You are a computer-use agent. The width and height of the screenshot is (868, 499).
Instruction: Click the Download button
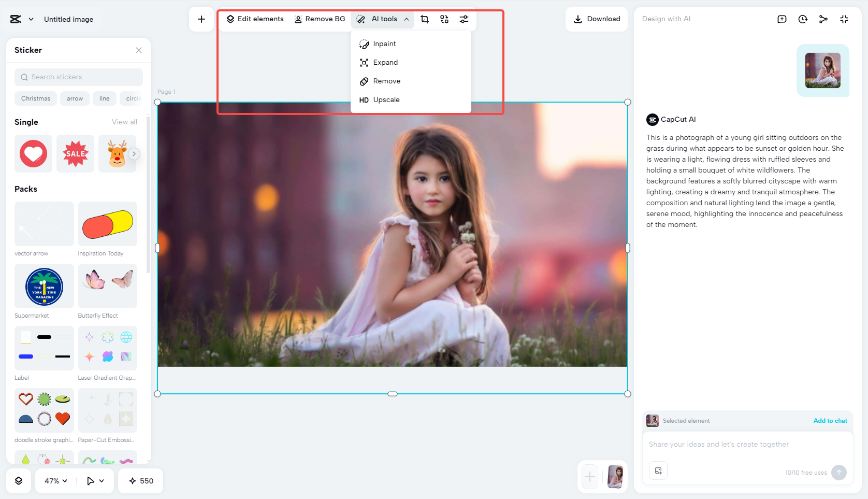pyautogui.click(x=597, y=19)
